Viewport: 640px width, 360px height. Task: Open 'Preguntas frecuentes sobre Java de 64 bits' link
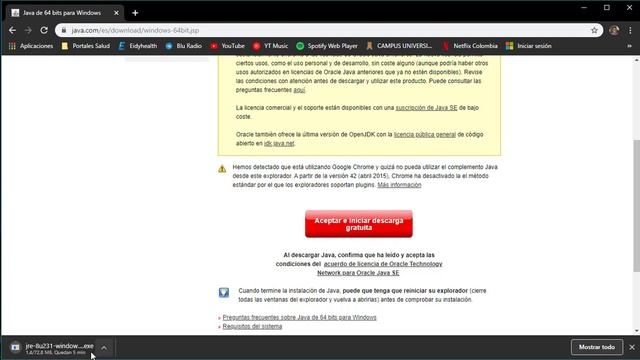coord(300,317)
